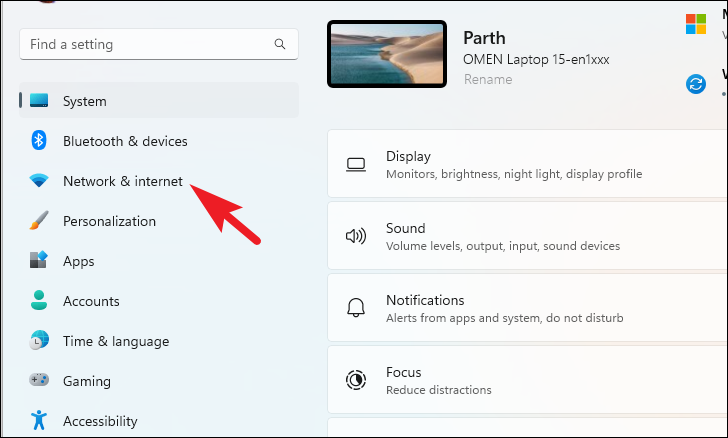Click the paintbrush Personalization icon
This screenshot has height=438, width=728.
39,220
